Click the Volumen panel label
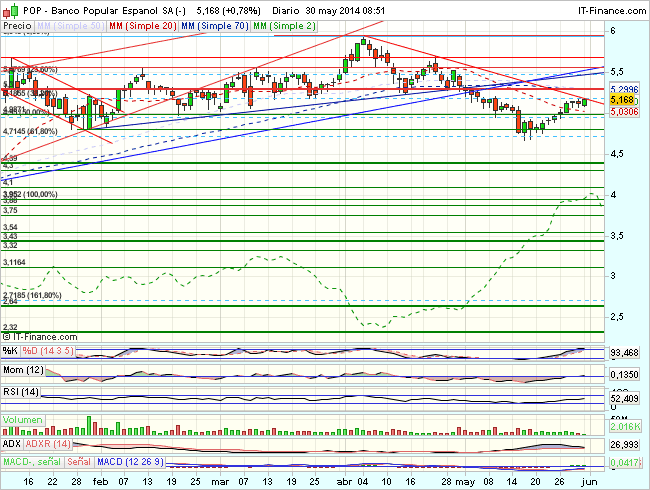The image size is (650, 490). 22,419
